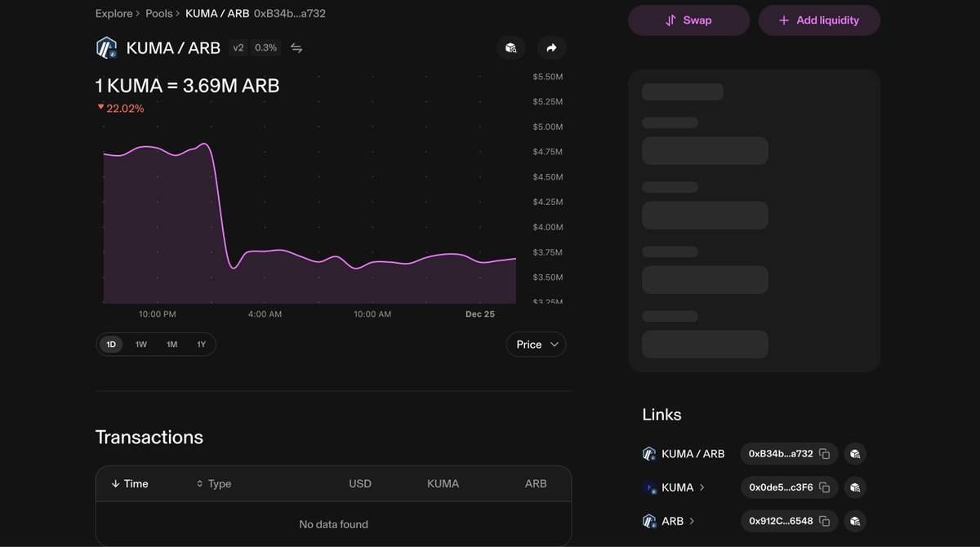Open explorer for KUMA token link row
Image resolution: width=980 pixels, height=547 pixels.
[x=855, y=487]
